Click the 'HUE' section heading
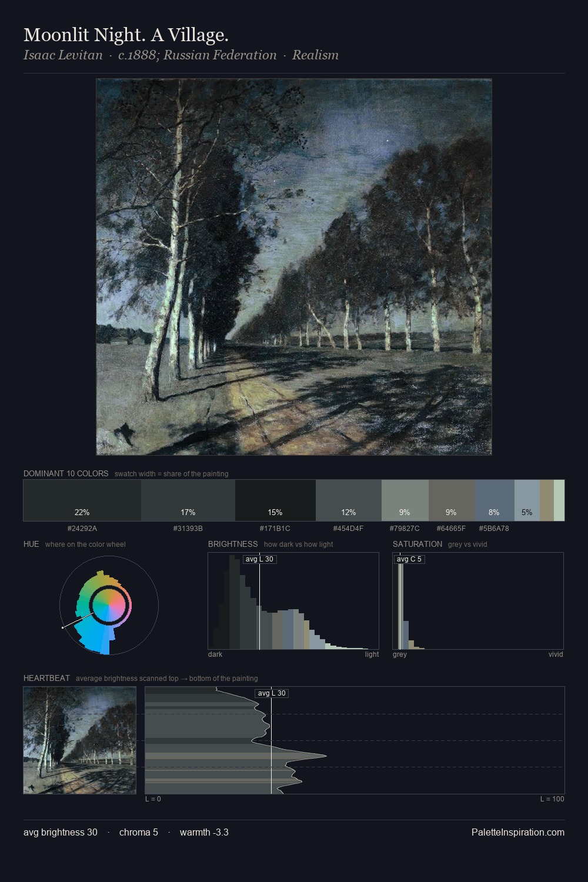 (31, 544)
